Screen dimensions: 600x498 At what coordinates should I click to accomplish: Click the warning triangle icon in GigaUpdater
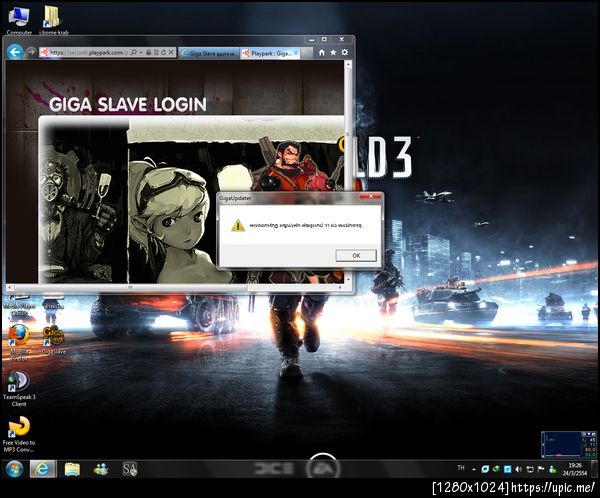pyautogui.click(x=238, y=225)
